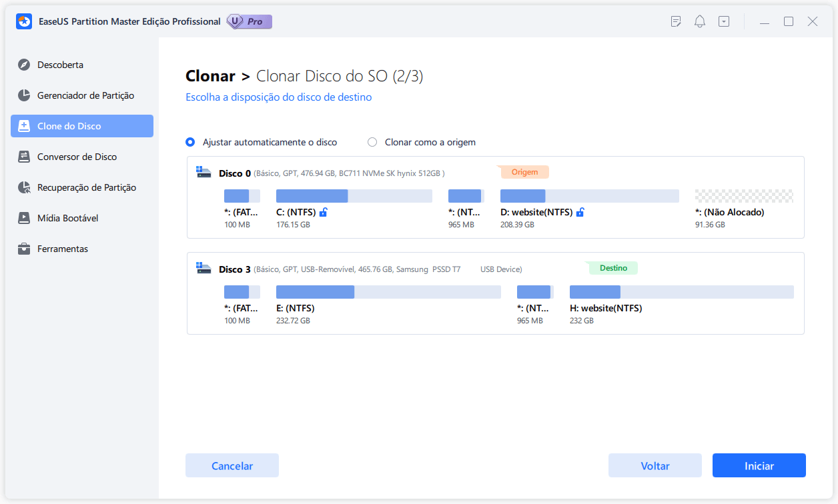838x504 pixels.
Task: Open the Descoberta compass icon
Action: (24, 65)
